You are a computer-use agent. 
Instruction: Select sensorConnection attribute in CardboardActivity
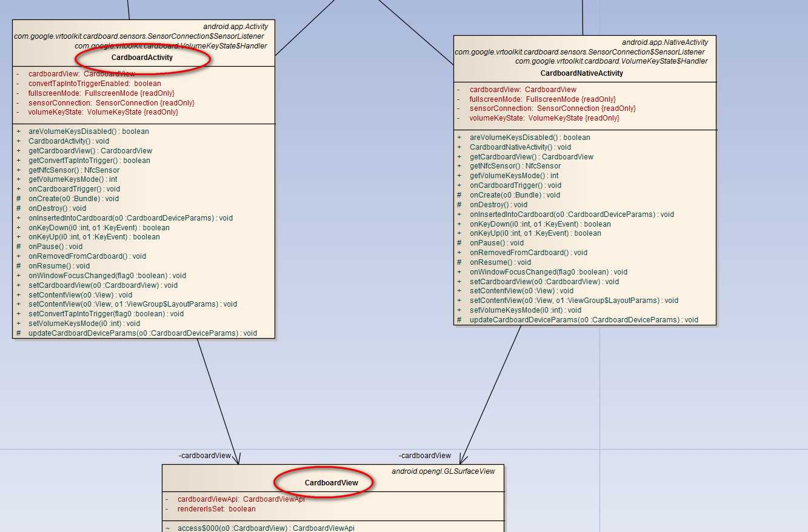[x=112, y=103]
